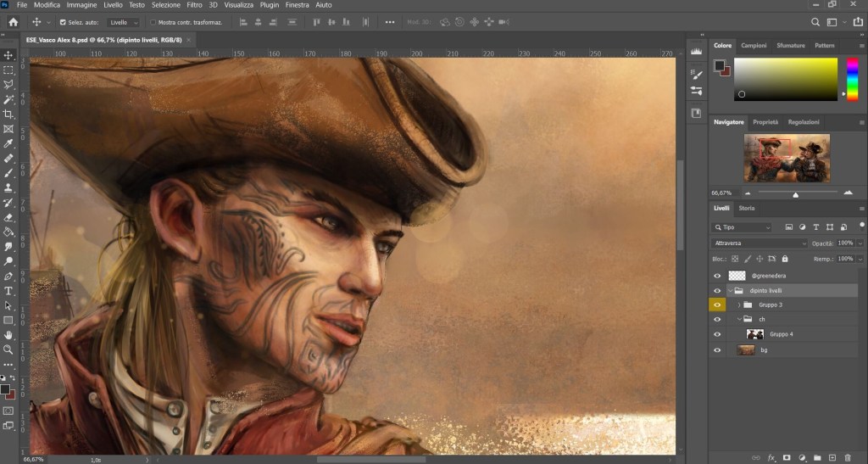Select the Type (T) tool
Image resolution: width=868 pixels, height=464 pixels.
tap(8, 291)
